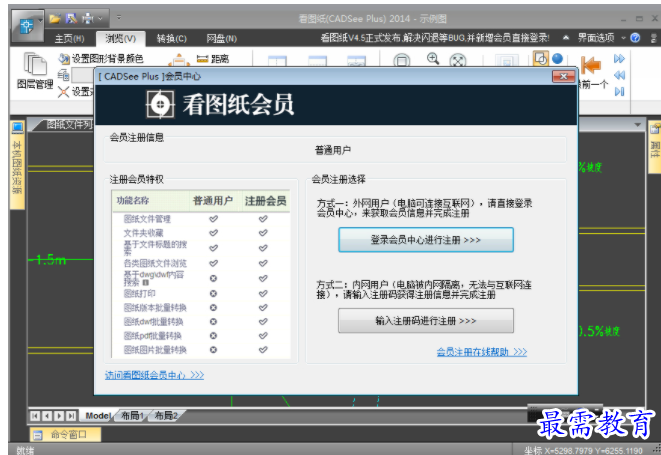Viewport: 661px width, 455px height.
Task: Select the 图纸图片批量转换 row
Action: [x=201, y=350]
